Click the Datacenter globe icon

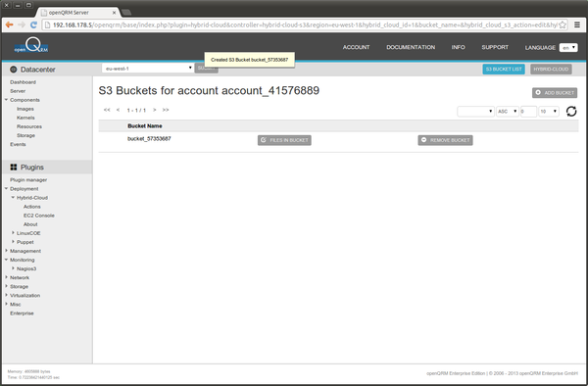[14, 70]
